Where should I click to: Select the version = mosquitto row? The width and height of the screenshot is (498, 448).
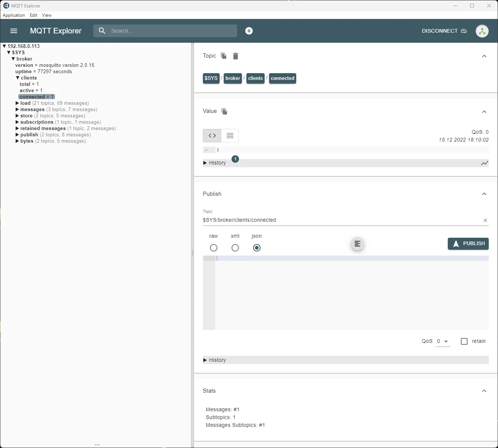55,65
